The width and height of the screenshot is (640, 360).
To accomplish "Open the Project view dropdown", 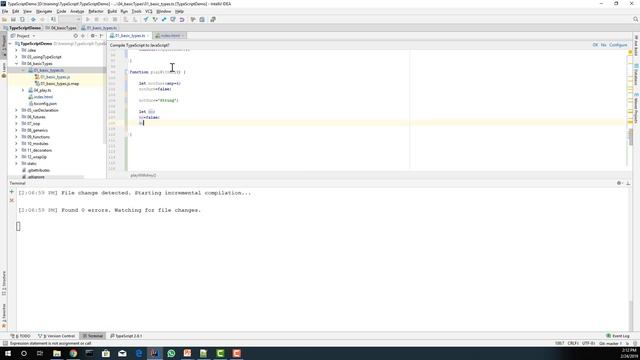I will coord(23,36).
